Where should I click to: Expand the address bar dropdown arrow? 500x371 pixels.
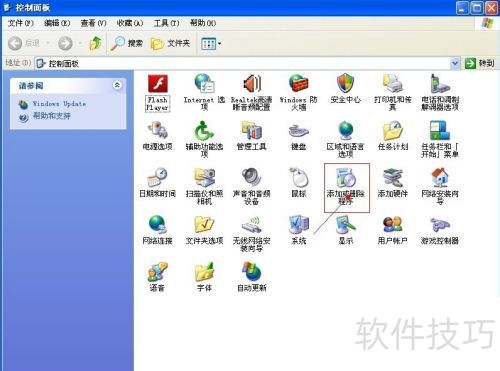[x=455, y=63]
